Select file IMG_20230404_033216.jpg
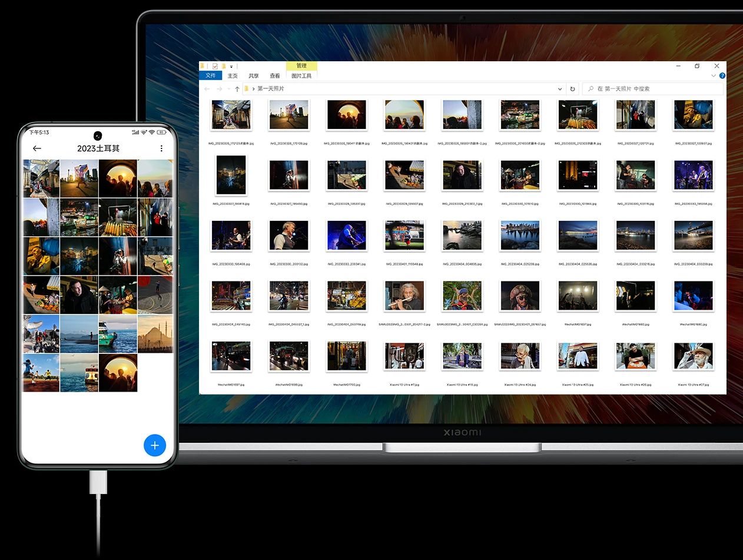 pos(635,236)
